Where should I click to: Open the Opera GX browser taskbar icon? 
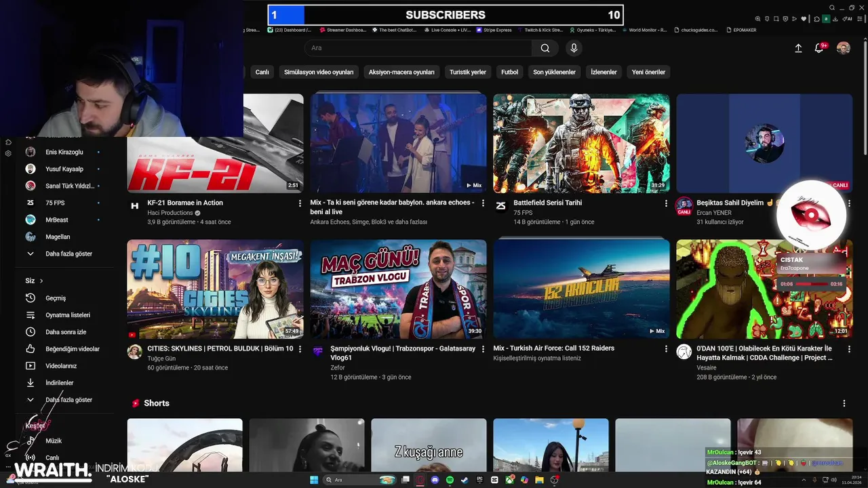pos(420,480)
